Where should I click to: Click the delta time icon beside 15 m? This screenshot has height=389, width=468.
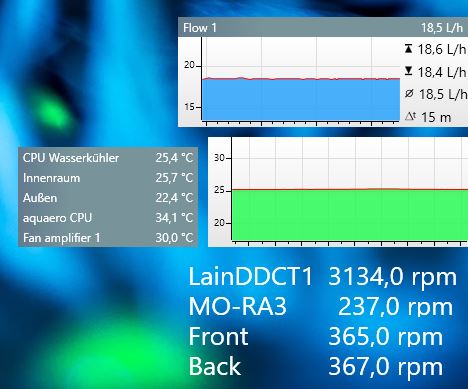[410, 116]
